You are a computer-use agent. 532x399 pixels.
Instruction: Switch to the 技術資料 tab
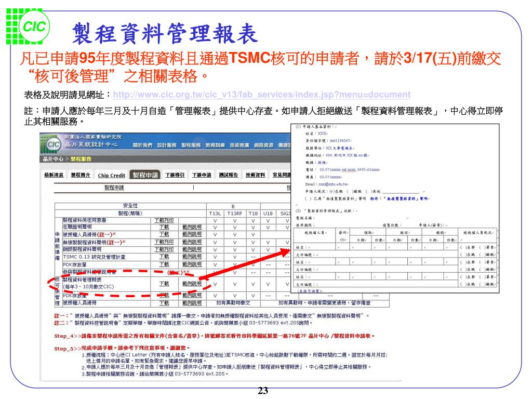point(255,175)
